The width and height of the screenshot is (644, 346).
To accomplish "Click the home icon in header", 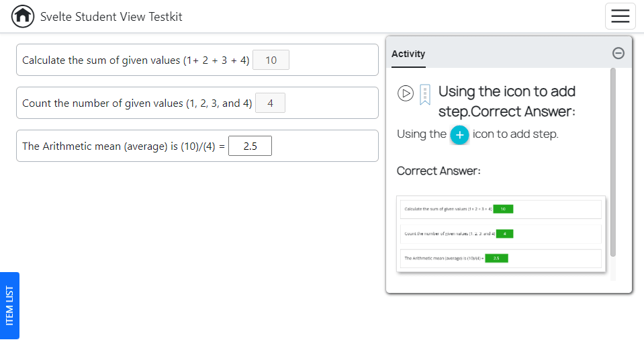I will [x=23, y=17].
